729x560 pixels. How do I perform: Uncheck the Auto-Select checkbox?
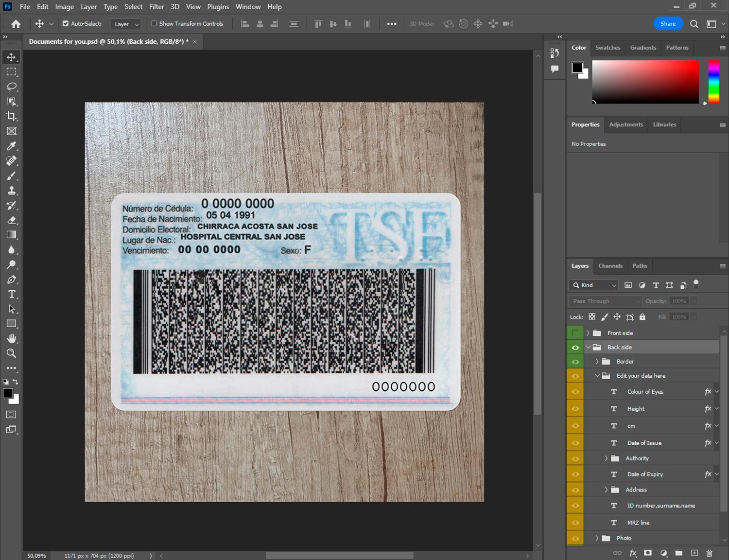(x=66, y=23)
